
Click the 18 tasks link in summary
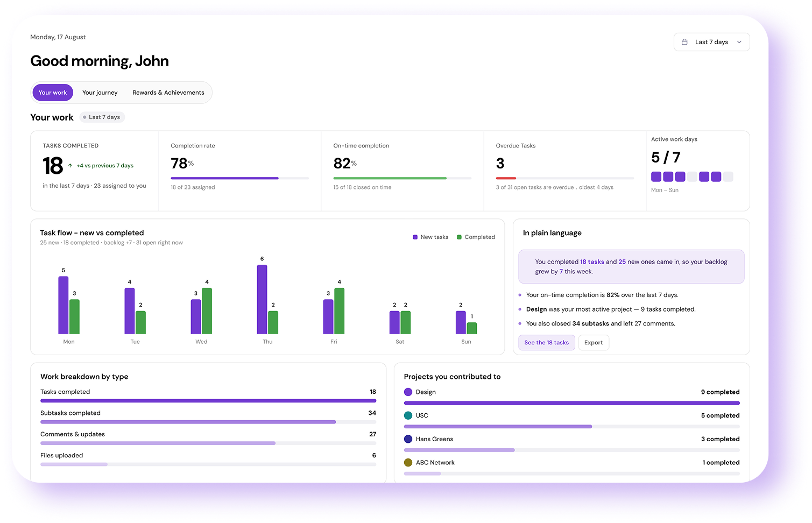tap(592, 262)
